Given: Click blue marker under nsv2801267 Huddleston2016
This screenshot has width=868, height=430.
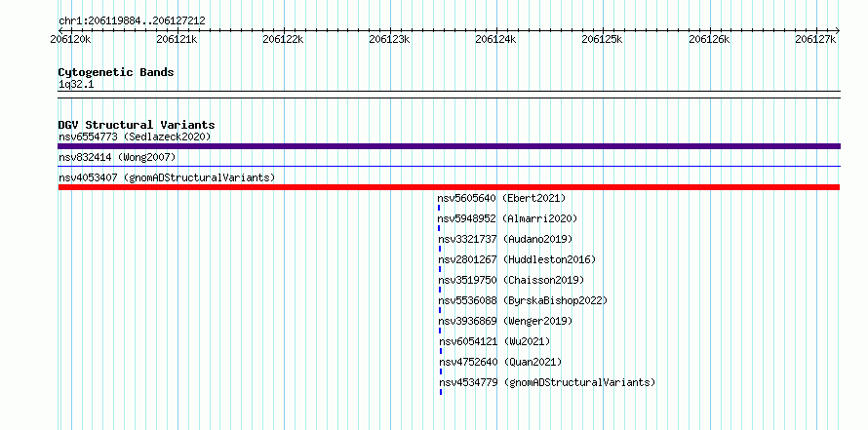Looking at the screenshot, I should [440, 269].
